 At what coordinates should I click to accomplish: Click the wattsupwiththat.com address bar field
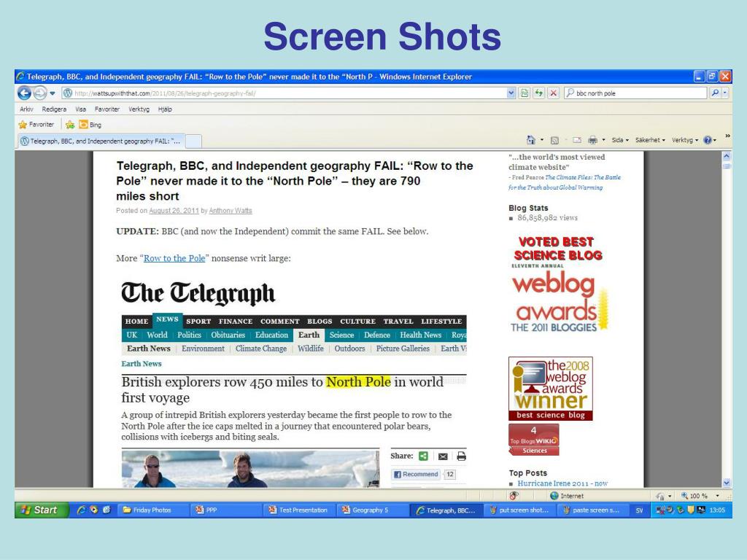(x=284, y=93)
